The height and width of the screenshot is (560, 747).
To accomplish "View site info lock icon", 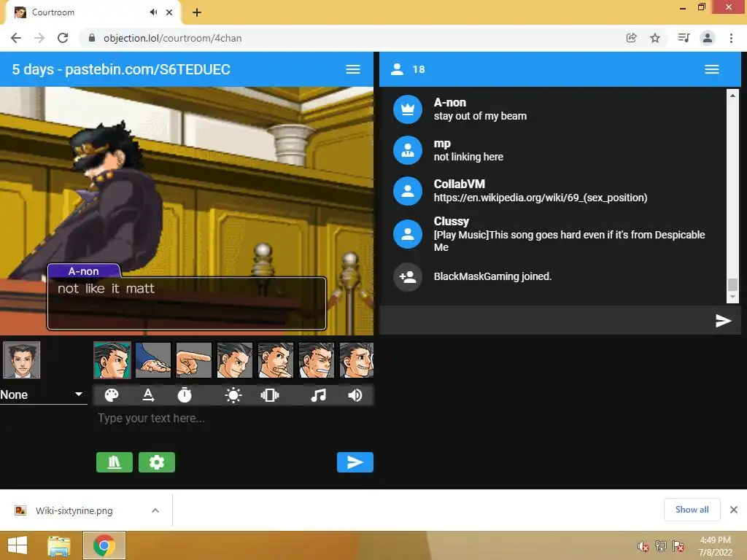I will pos(92,38).
